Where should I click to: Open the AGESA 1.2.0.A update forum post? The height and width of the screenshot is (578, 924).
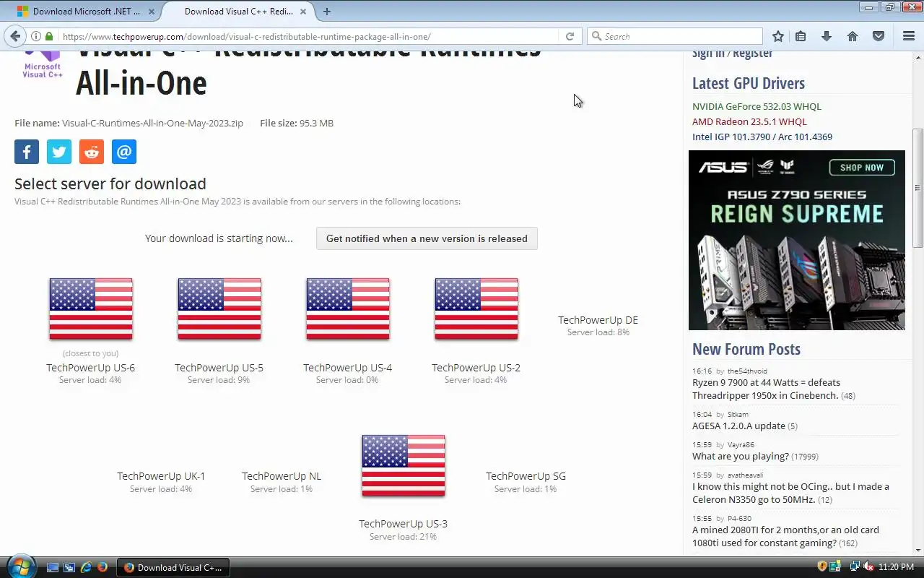pos(738,426)
